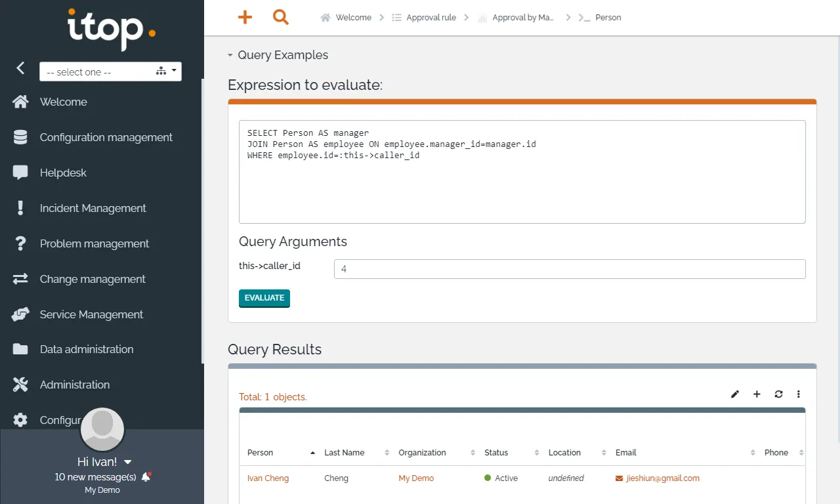Image resolution: width=840 pixels, height=504 pixels.
Task: Sort results by Person column
Action: 280,453
